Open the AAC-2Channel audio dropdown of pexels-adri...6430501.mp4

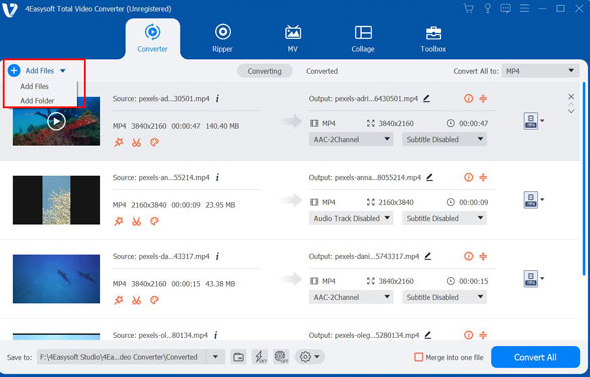(x=351, y=140)
